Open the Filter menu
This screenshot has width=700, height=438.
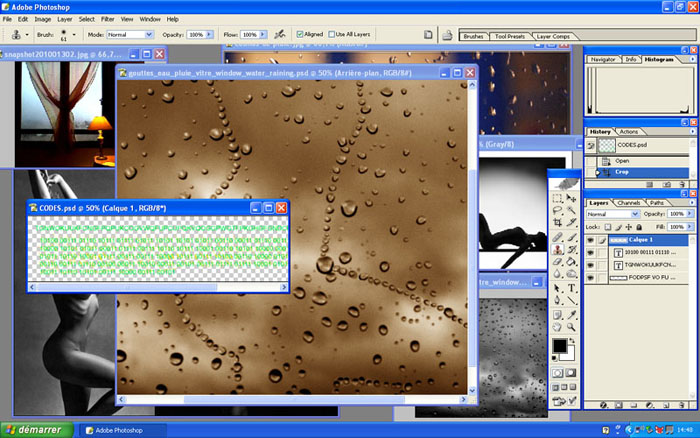click(106, 19)
